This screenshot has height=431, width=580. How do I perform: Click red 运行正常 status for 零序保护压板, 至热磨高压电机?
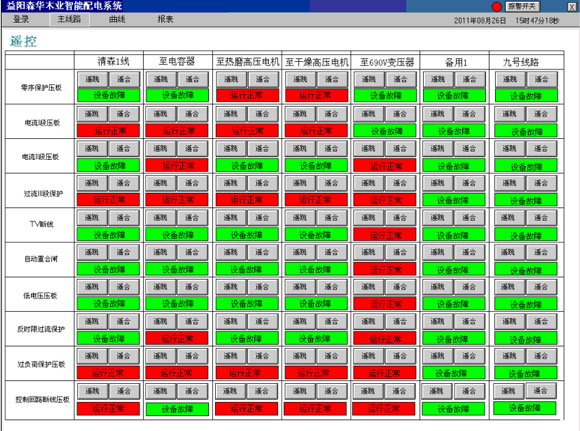coord(247,95)
